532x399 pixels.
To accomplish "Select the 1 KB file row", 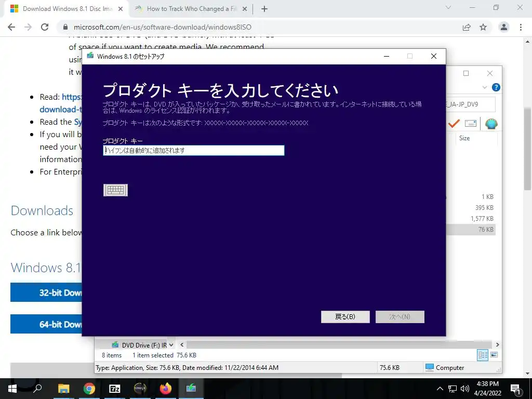I will coord(471,197).
